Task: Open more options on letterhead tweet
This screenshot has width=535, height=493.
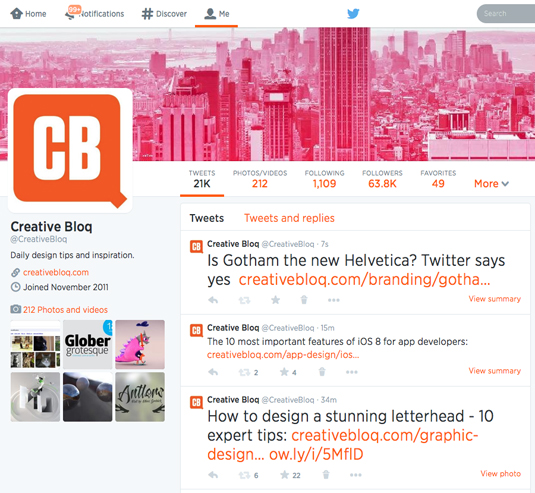Action: pos(356,475)
